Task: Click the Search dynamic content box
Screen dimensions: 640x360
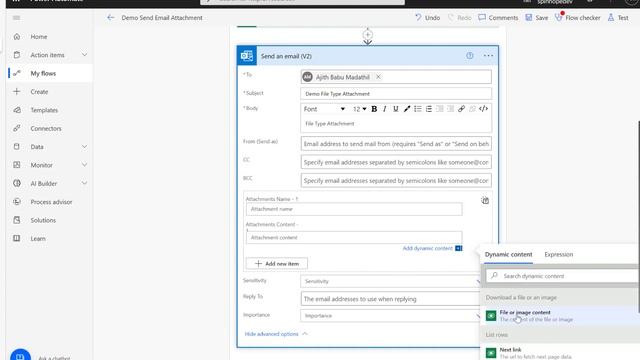Action: tap(563, 276)
